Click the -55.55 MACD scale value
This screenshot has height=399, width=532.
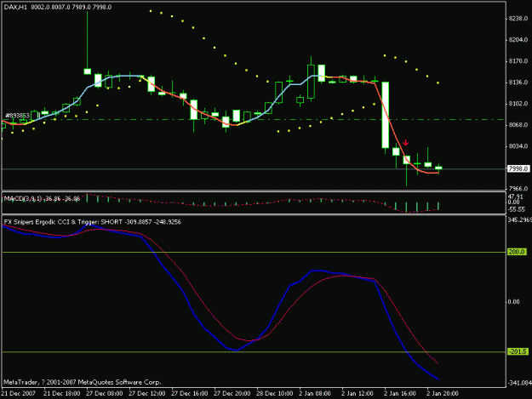coord(516,209)
